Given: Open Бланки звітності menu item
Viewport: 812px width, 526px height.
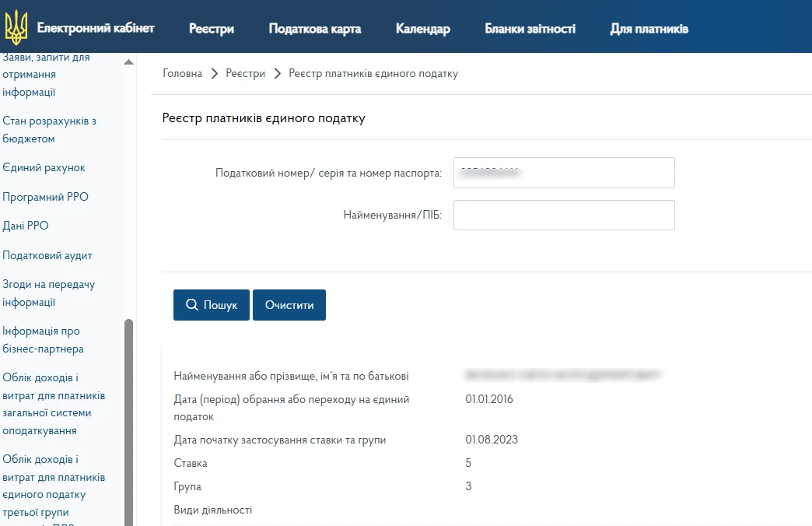Looking at the screenshot, I should pos(530,29).
